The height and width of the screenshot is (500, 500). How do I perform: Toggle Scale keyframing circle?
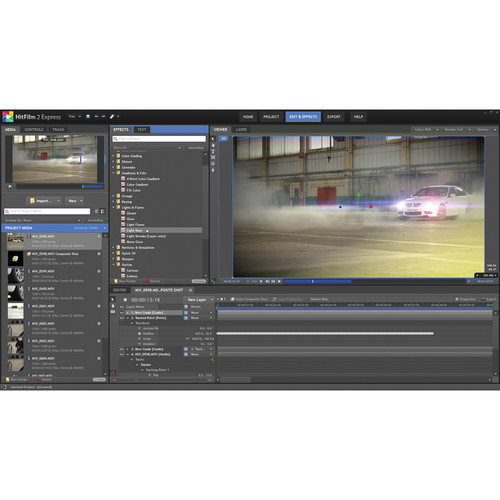[140, 339]
